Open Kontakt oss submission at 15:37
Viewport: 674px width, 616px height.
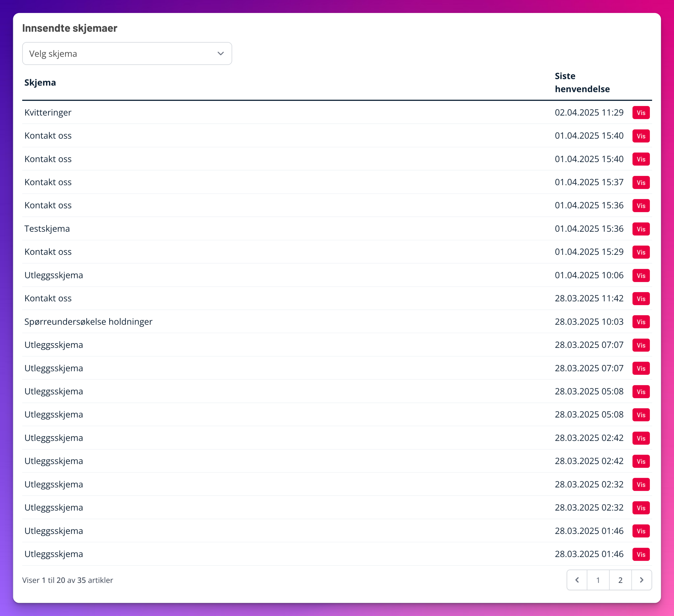point(641,183)
